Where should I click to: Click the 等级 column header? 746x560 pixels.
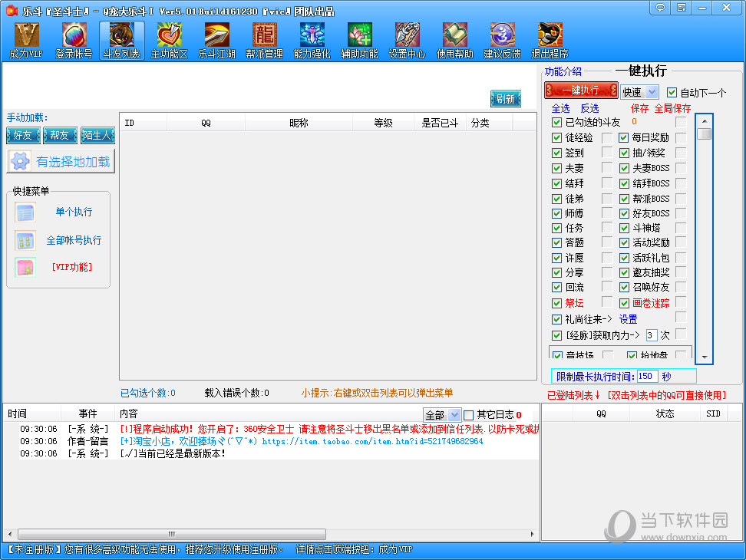click(383, 124)
